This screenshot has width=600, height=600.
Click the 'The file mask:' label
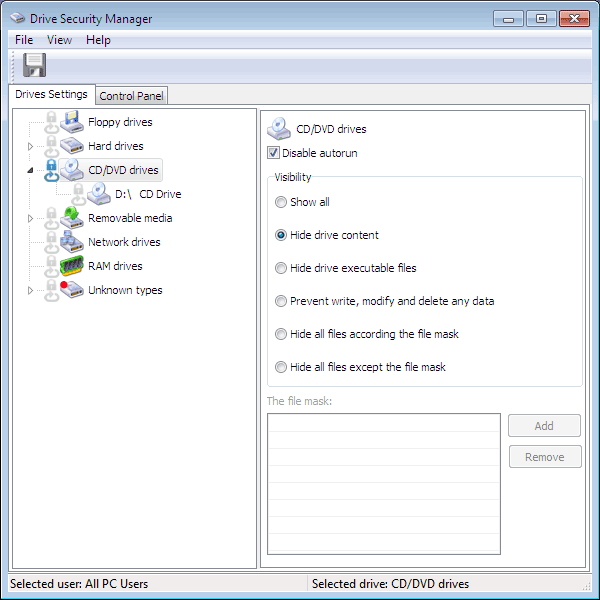click(299, 401)
